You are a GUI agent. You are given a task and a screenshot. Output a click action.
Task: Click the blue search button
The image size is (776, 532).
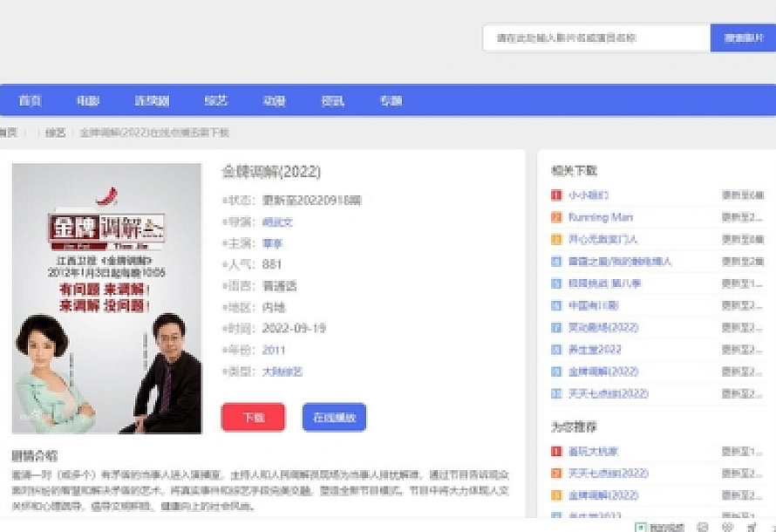pos(743,38)
